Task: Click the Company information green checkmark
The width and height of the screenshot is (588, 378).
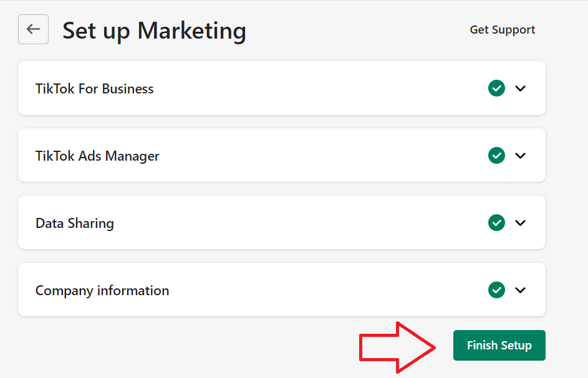Action: [x=496, y=290]
